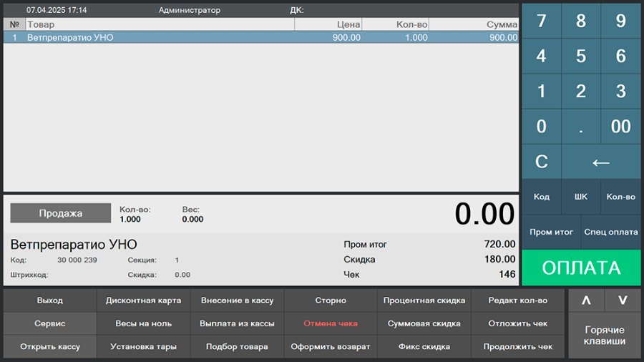Screen dimensions: 644x362
Task: Tap digit 8 on the keypad
Action: (581, 21)
